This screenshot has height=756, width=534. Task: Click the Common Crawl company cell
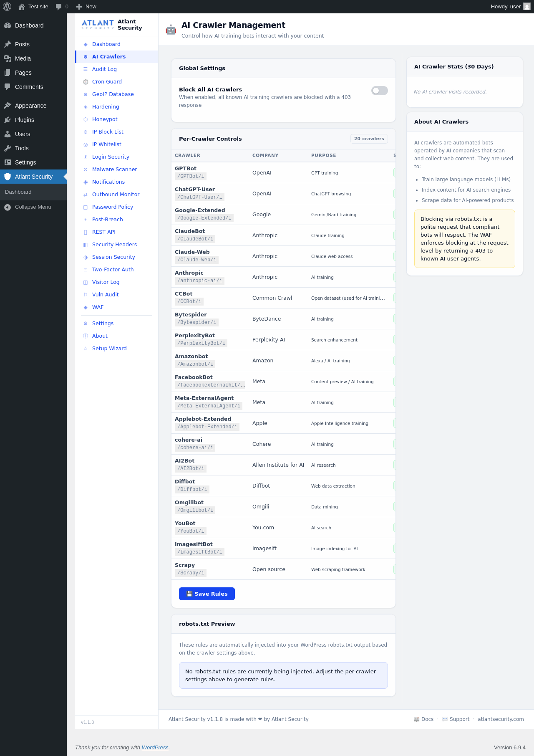tap(272, 298)
